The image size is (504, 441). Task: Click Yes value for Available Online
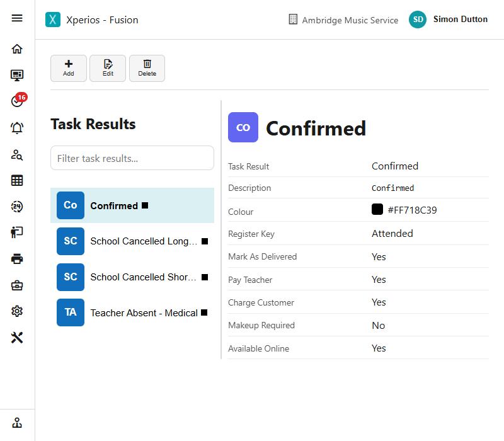point(379,348)
